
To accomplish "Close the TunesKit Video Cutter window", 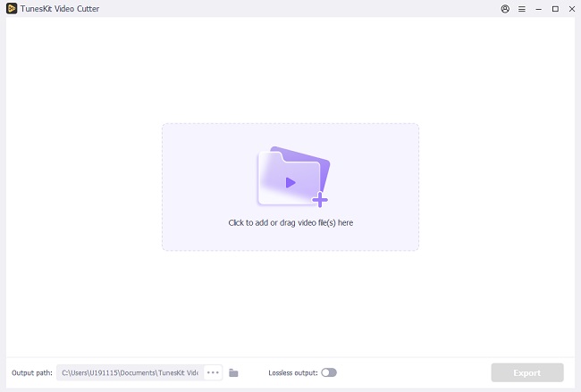I will click(x=572, y=9).
